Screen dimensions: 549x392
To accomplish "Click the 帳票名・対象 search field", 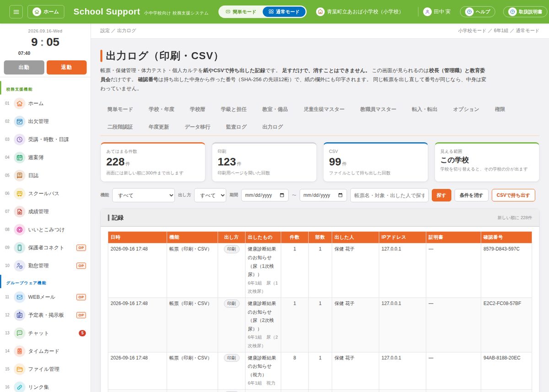I will click(x=389, y=195).
